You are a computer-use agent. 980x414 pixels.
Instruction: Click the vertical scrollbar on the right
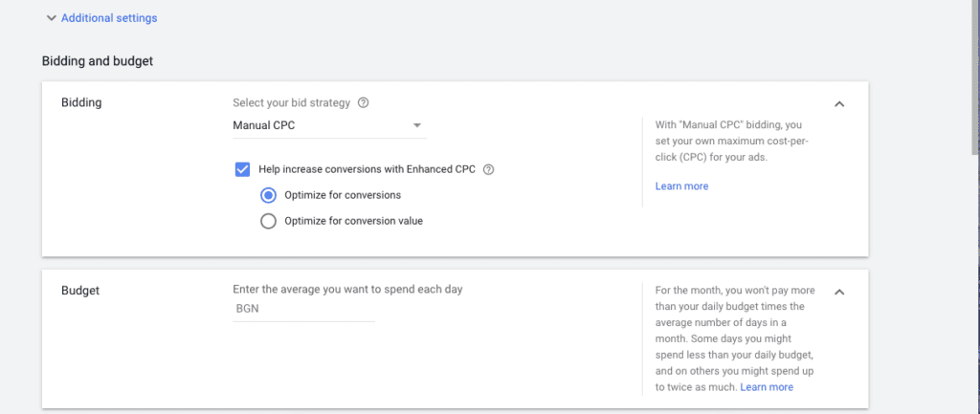[x=974, y=76]
